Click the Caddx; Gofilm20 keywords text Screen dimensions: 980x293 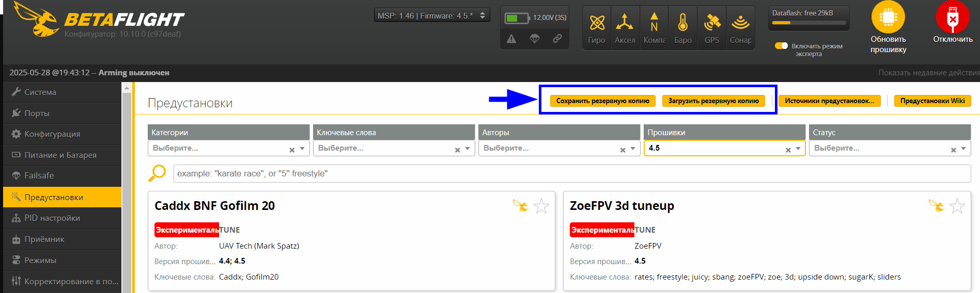pos(248,277)
